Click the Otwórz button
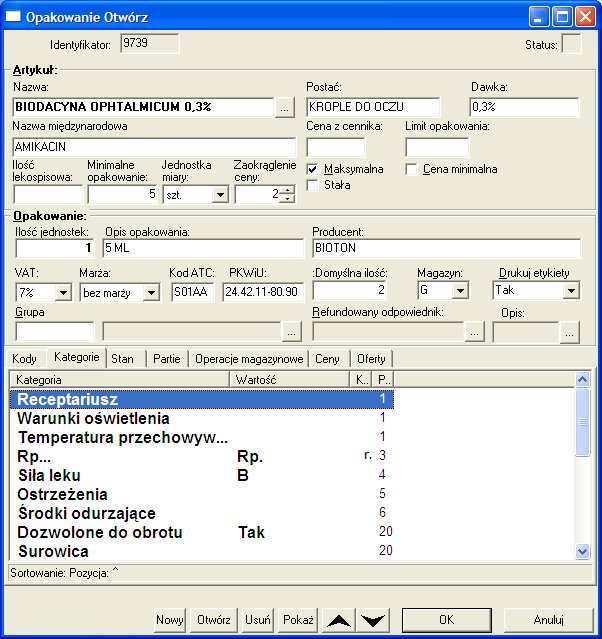 tap(214, 620)
